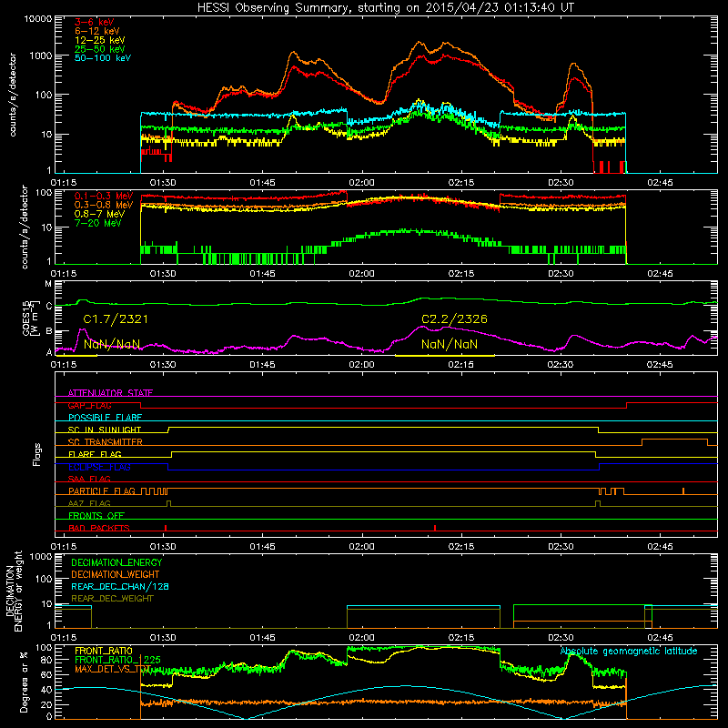Select the REAR_DEC_WEIGHT legend label
Screen dimensions: 728x728
[x=112, y=599]
